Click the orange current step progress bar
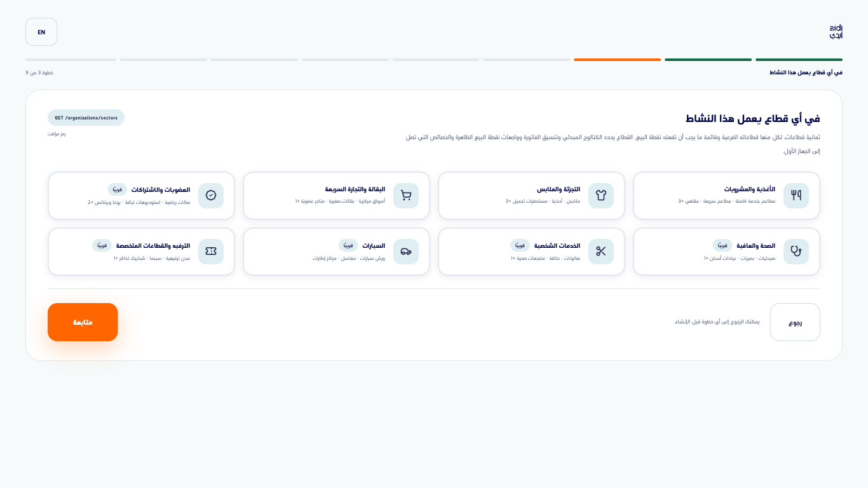The image size is (868, 488). pos(618,60)
